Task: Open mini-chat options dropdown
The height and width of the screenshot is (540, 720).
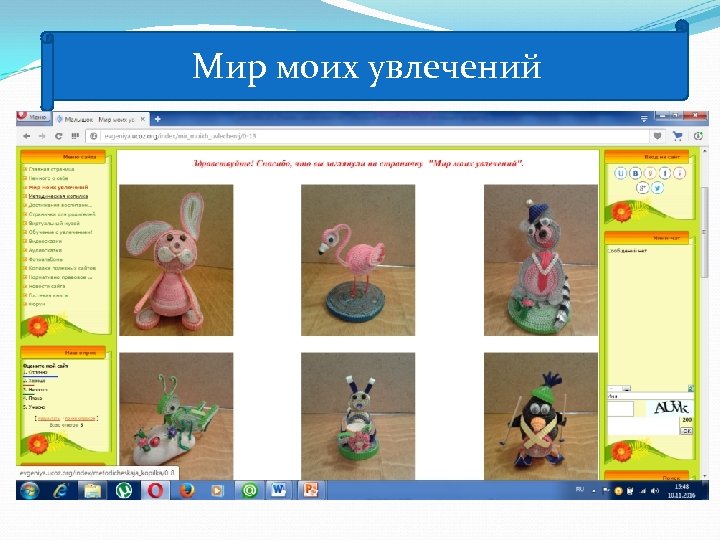Action: coord(619,389)
